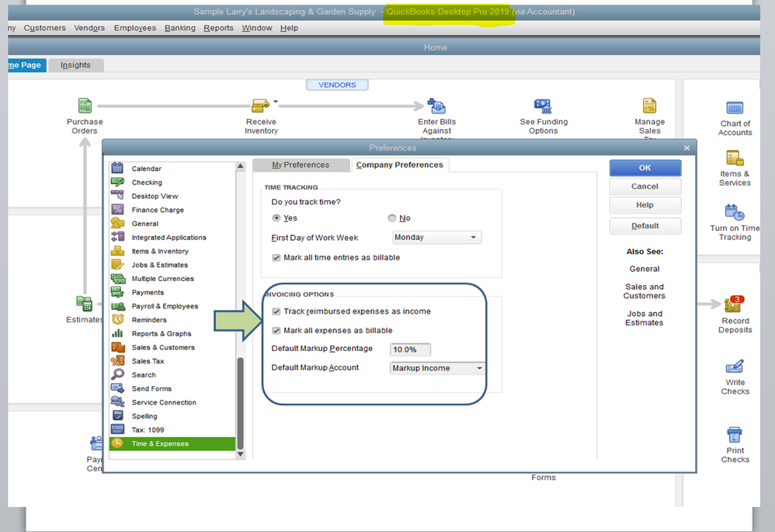Open the Employees menu

click(x=135, y=28)
